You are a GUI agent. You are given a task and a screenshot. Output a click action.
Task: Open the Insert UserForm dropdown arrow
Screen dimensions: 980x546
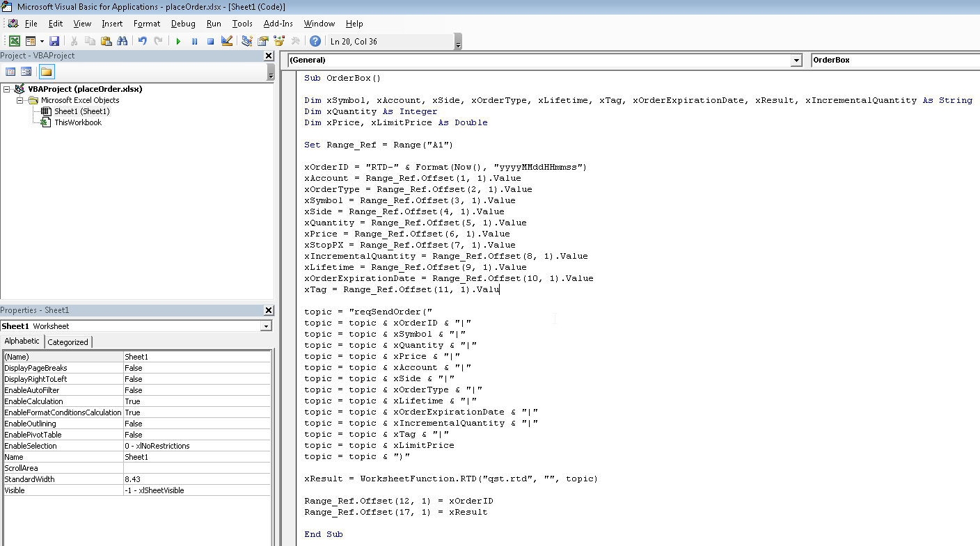[x=42, y=42]
